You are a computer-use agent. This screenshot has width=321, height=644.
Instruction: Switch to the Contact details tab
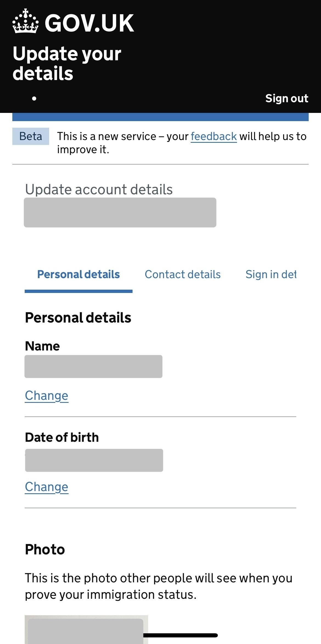pyautogui.click(x=182, y=274)
